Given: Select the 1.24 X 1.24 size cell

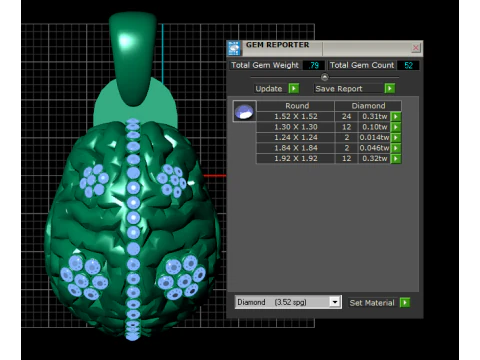Looking at the screenshot, I should [x=296, y=138].
